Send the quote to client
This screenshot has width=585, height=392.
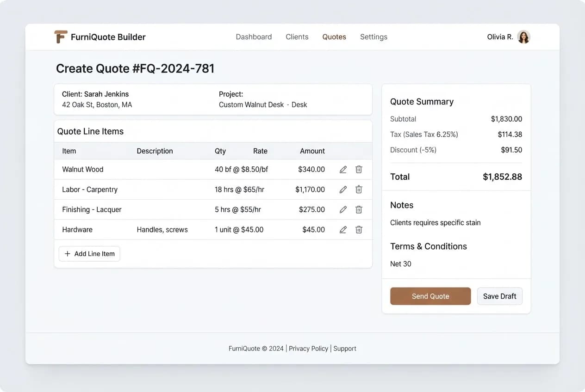[430, 296]
